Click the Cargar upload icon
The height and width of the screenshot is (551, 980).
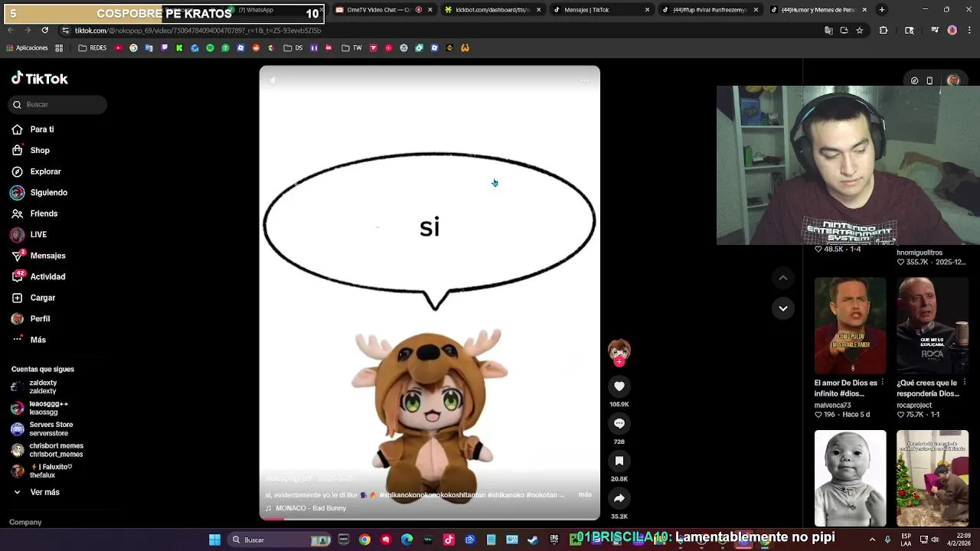17,298
